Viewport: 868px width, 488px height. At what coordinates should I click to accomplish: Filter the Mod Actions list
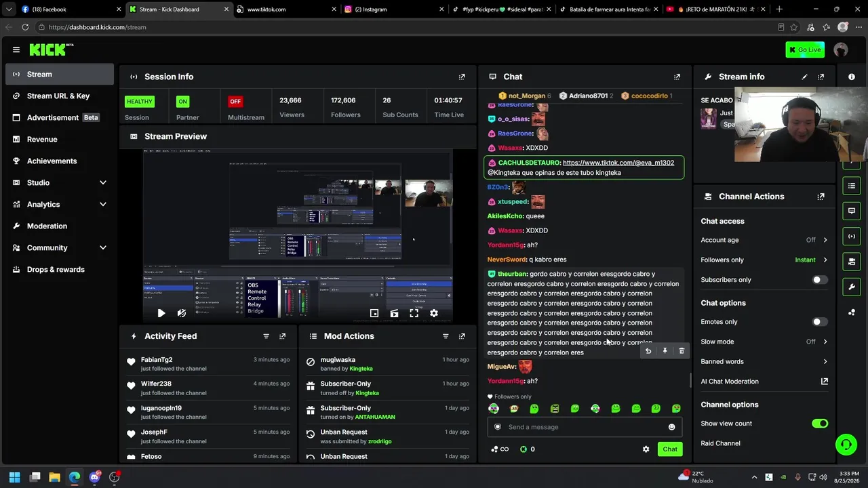point(446,336)
